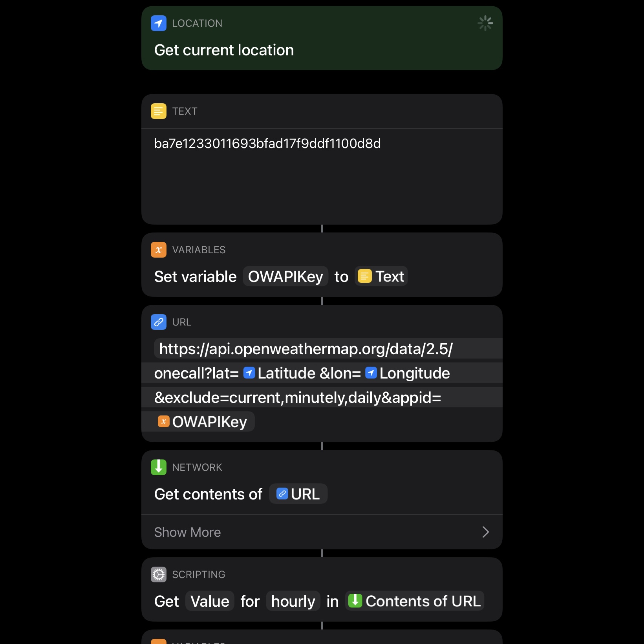Tap the yellow Text action icon
The width and height of the screenshot is (644, 644).
pyautogui.click(x=159, y=111)
